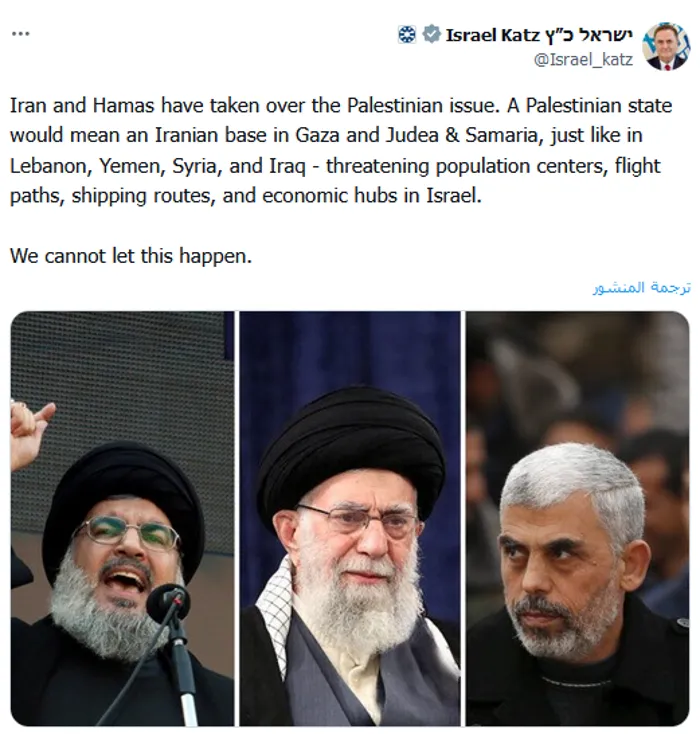Click the Hebrew portion of the display name
The image size is (700, 734).
point(589,35)
